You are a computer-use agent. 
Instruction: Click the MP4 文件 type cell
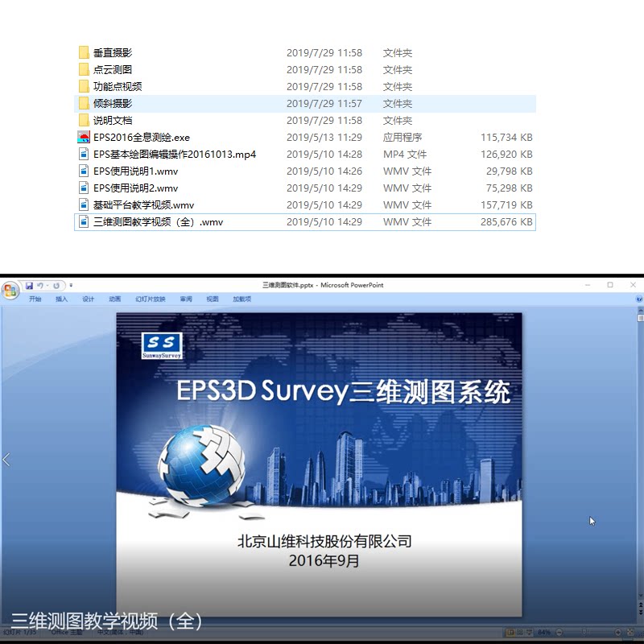tap(405, 154)
